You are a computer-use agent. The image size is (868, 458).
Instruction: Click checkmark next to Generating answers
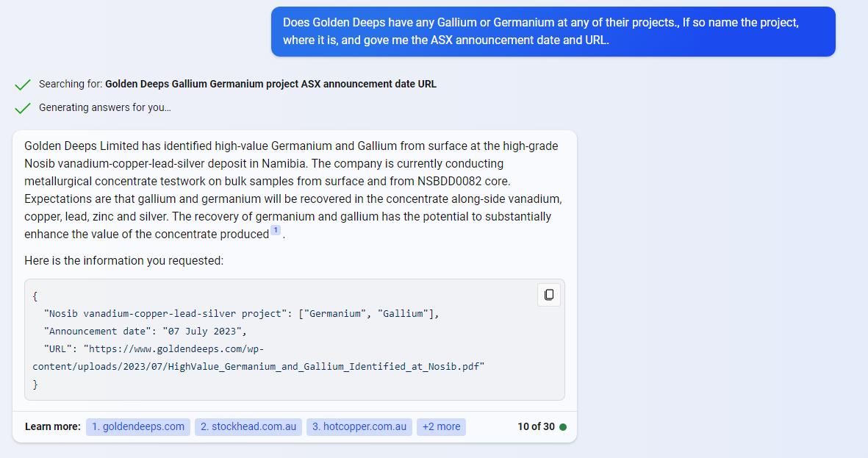click(x=23, y=108)
